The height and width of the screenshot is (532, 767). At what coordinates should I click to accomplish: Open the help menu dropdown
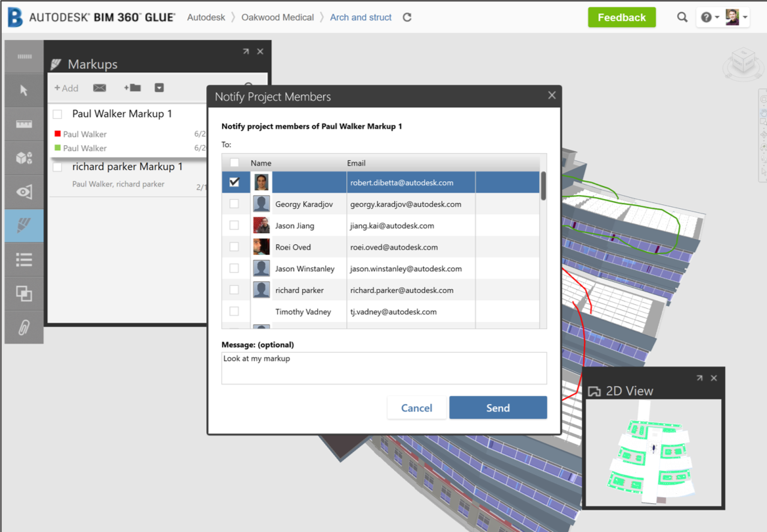[x=710, y=17]
